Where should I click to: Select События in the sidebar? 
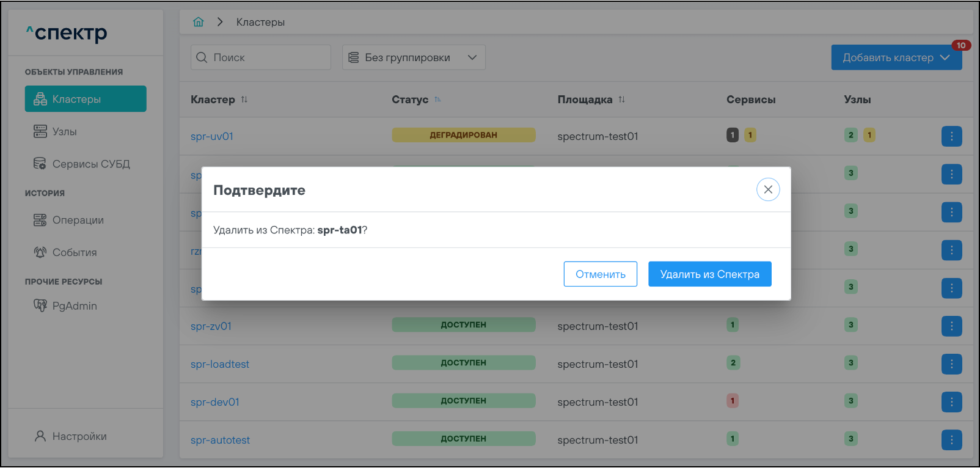pos(74,252)
